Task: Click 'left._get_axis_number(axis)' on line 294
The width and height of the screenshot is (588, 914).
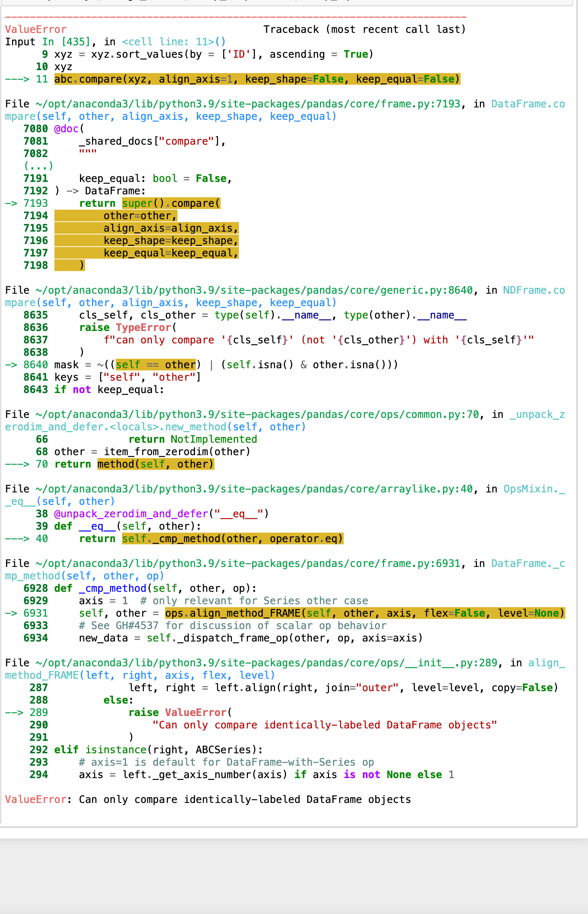Action: pyautogui.click(x=205, y=774)
